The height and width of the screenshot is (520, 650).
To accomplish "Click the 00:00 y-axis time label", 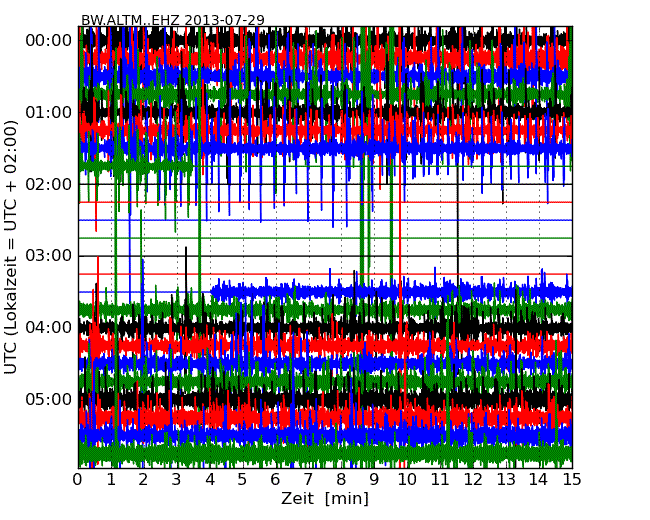I will [x=49, y=41].
